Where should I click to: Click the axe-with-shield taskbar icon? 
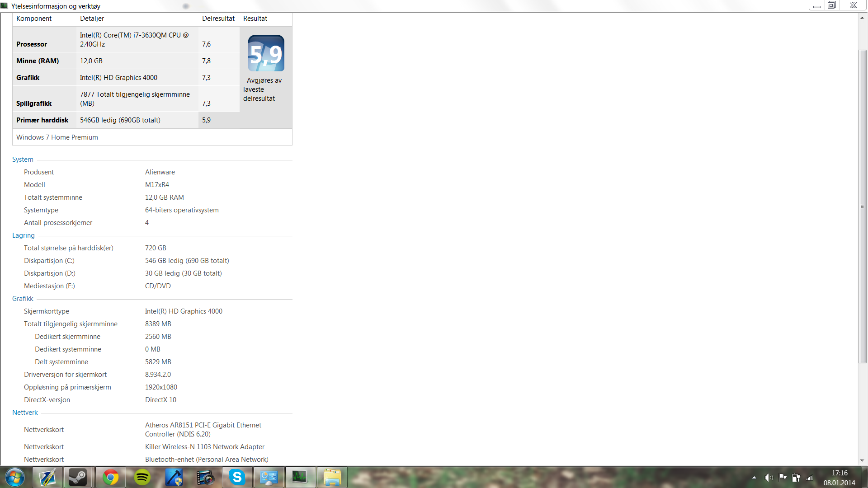[174, 477]
